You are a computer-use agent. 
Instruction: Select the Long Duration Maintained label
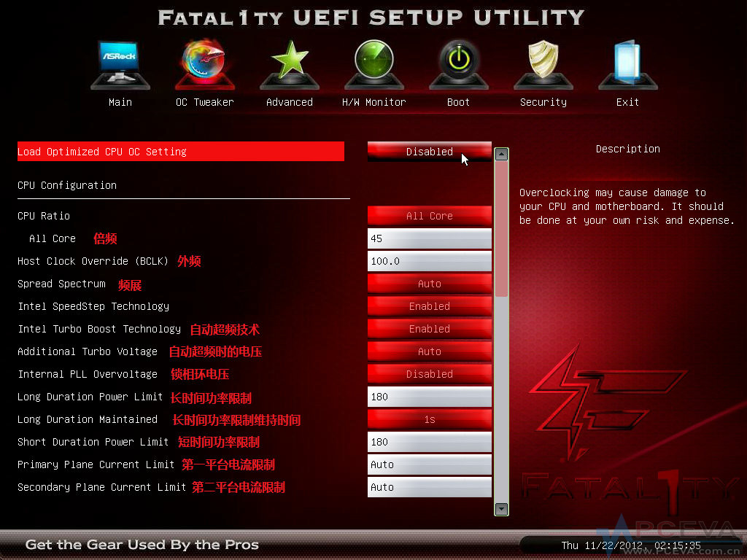coord(88,419)
